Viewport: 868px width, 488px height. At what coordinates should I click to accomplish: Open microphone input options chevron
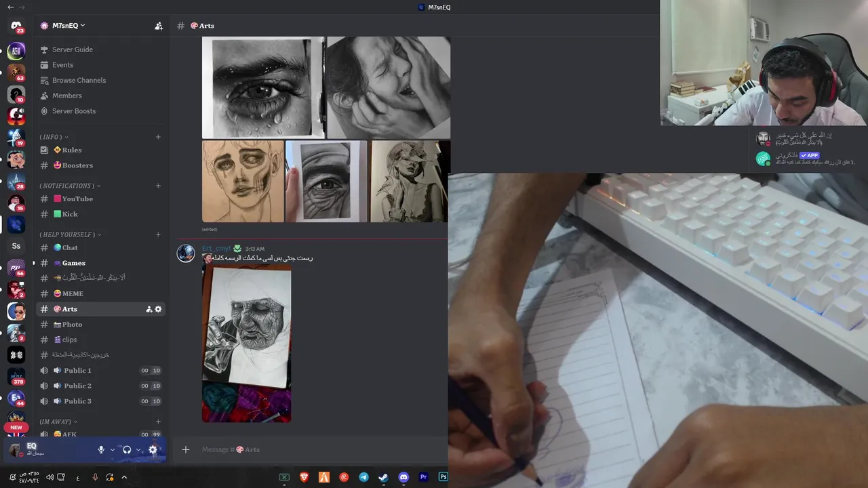113,449
